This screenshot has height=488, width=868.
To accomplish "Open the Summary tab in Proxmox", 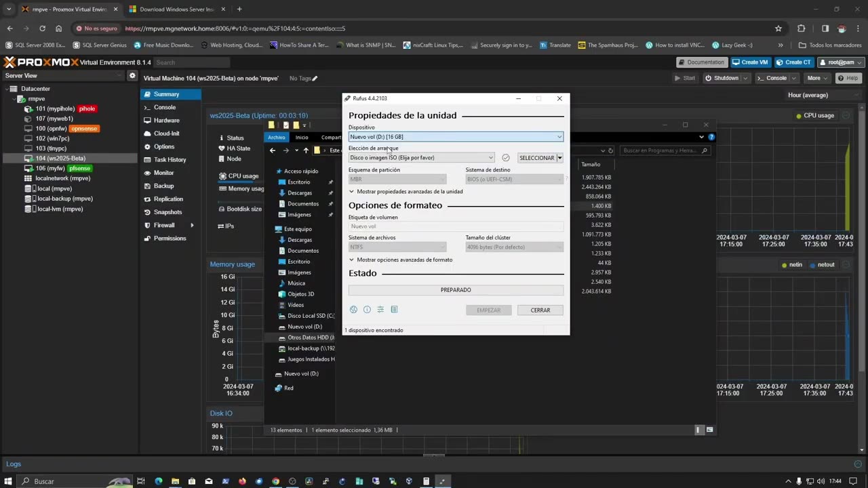I will tap(171, 94).
